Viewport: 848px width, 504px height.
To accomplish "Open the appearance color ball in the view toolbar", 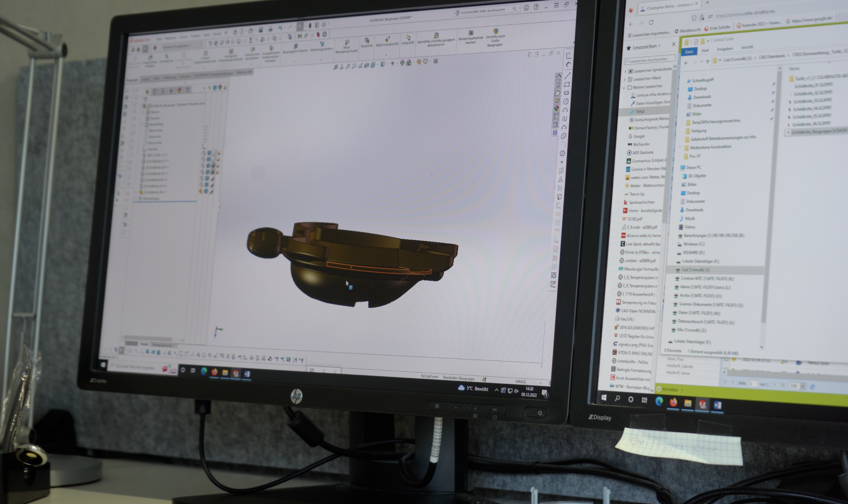I will 402,63.
